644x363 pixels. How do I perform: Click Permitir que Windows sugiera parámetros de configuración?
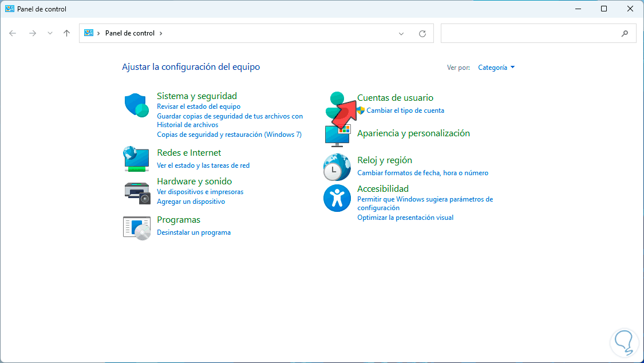pyautogui.click(x=425, y=203)
